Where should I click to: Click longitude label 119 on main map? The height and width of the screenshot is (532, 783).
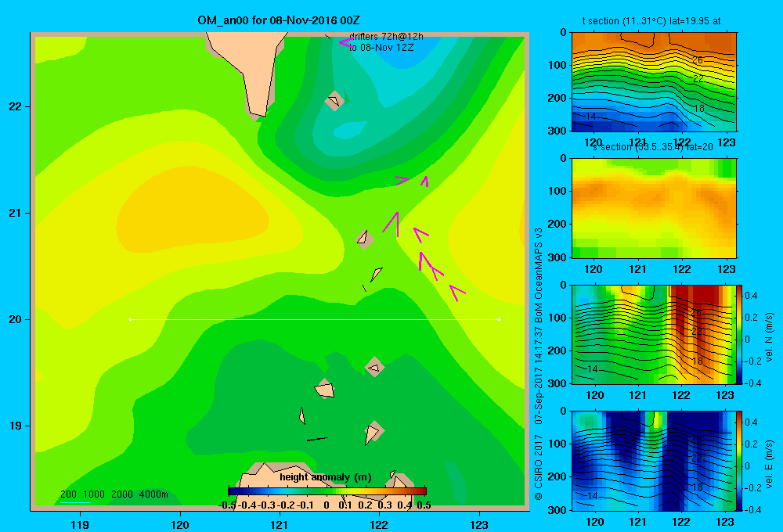point(80,524)
